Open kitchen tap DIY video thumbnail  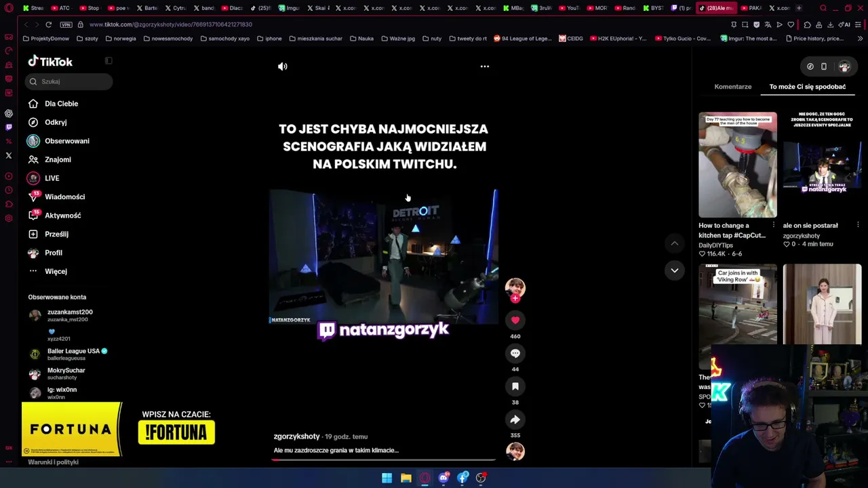tap(738, 165)
